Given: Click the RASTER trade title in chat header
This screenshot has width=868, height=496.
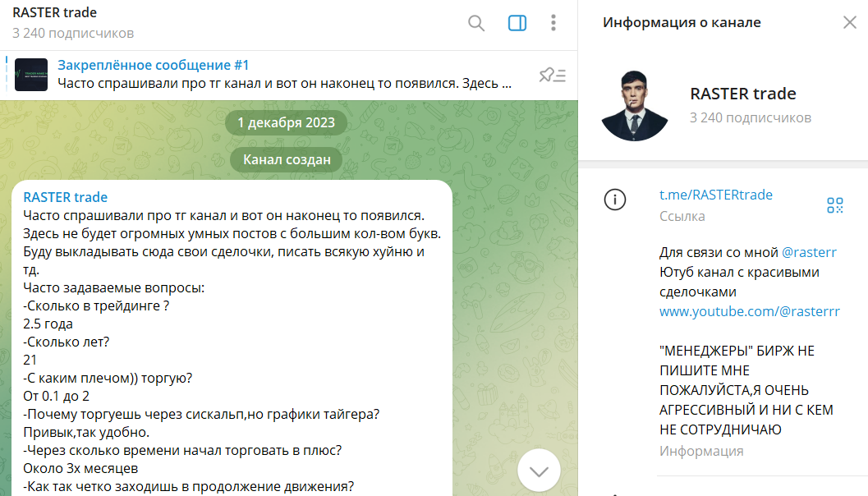Looking at the screenshot, I should [x=55, y=12].
